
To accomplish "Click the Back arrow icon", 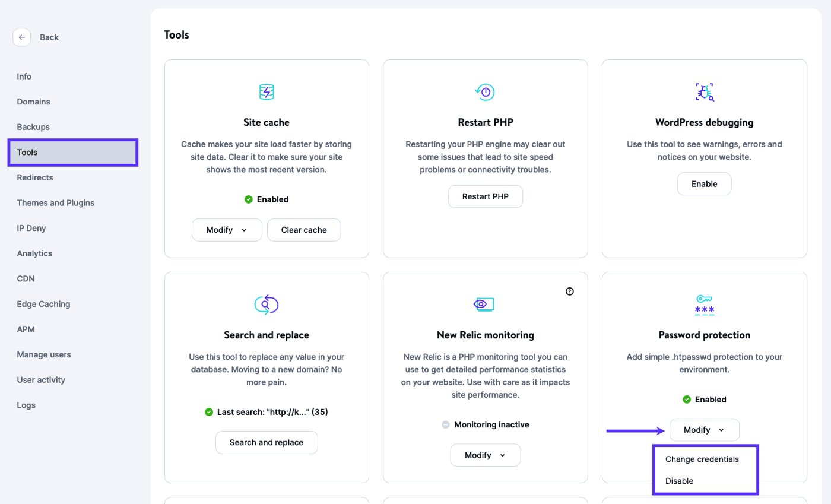I will [21, 37].
